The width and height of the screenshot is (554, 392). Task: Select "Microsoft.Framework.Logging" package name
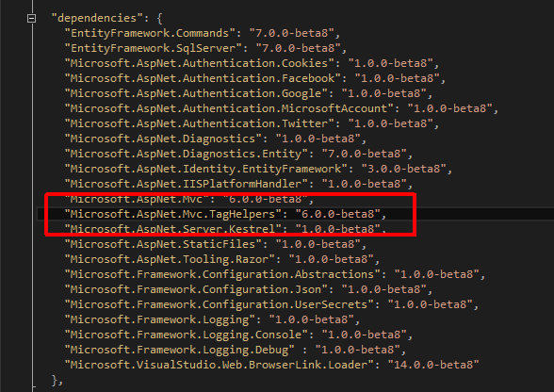point(160,319)
